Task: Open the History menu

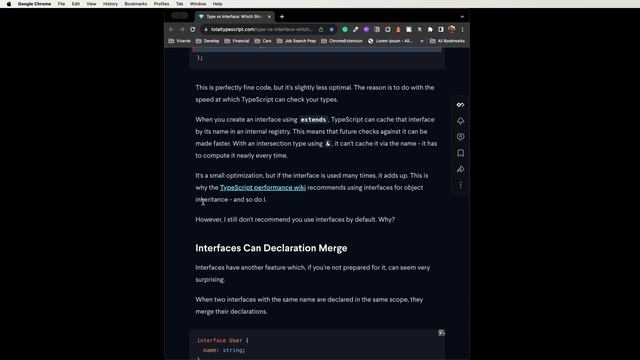Action: pyautogui.click(x=110, y=4)
